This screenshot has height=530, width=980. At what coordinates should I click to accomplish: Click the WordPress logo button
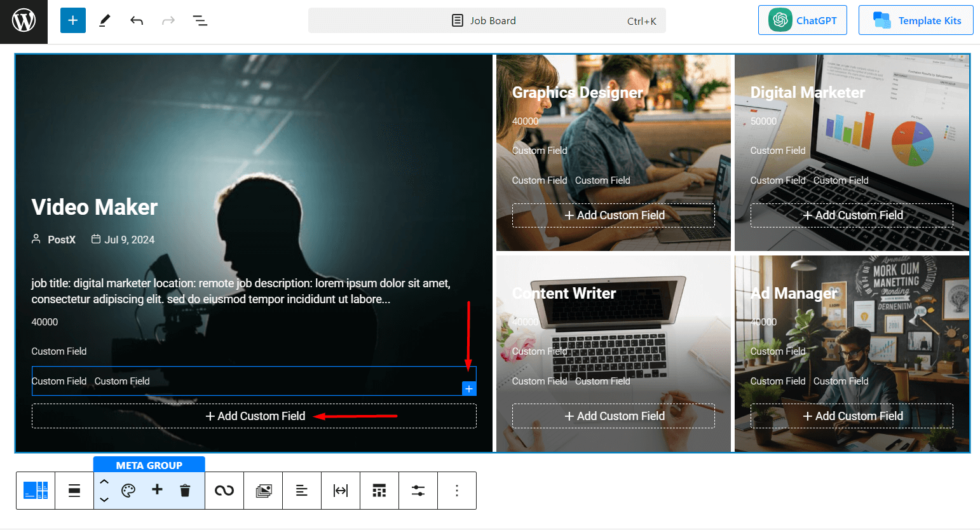[24, 22]
